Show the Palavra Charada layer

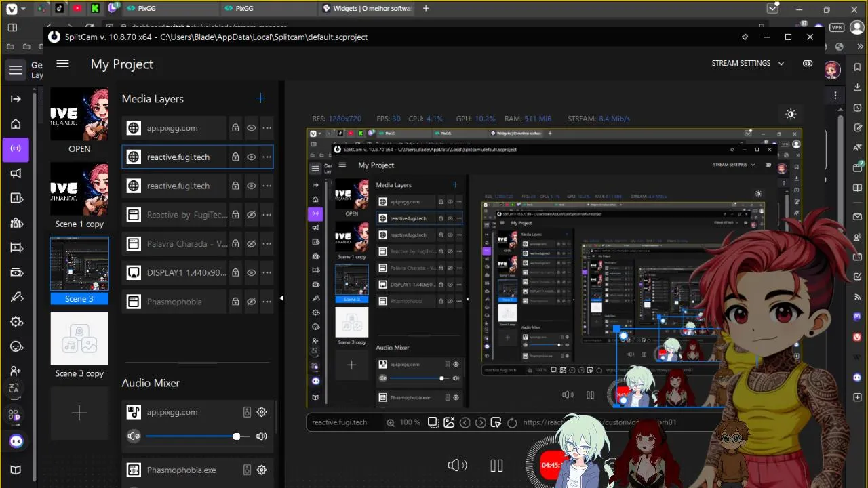[251, 244]
